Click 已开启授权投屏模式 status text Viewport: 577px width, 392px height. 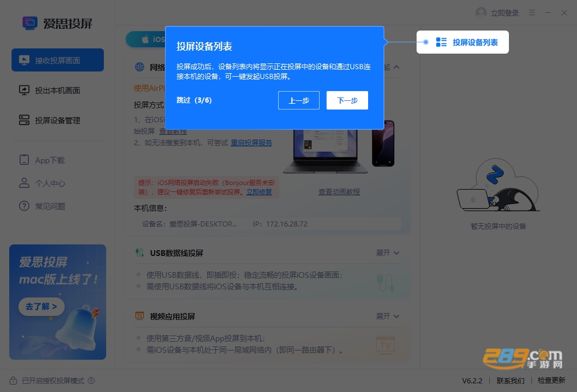[x=53, y=380]
